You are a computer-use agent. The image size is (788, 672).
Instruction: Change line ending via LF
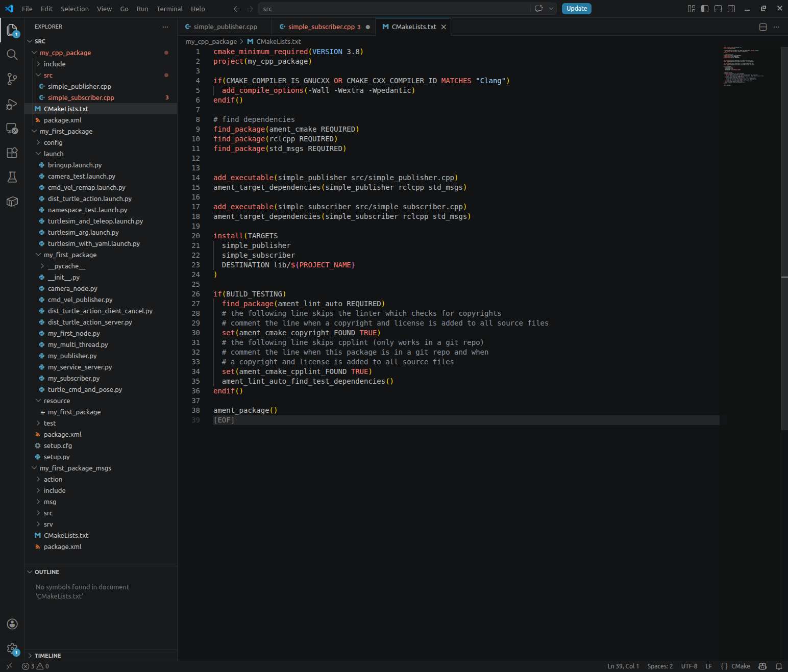coord(709,666)
